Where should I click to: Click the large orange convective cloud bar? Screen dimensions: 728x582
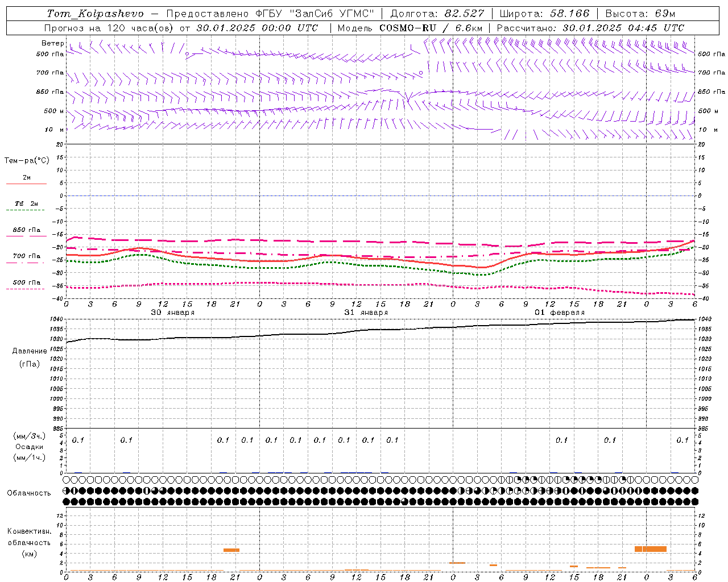(x=650, y=549)
